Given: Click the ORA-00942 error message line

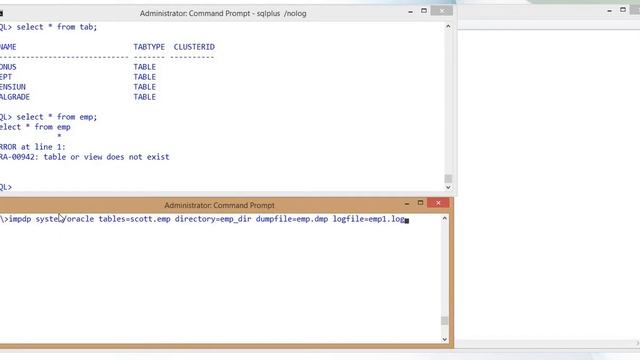Looking at the screenshot, I should click(84, 157).
